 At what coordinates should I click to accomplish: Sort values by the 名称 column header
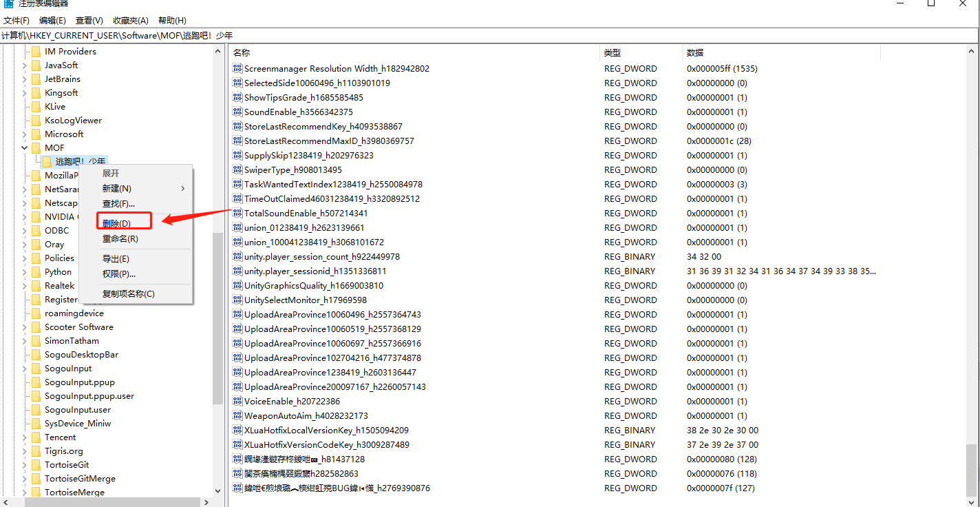pyautogui.click(x=242, y=52)
